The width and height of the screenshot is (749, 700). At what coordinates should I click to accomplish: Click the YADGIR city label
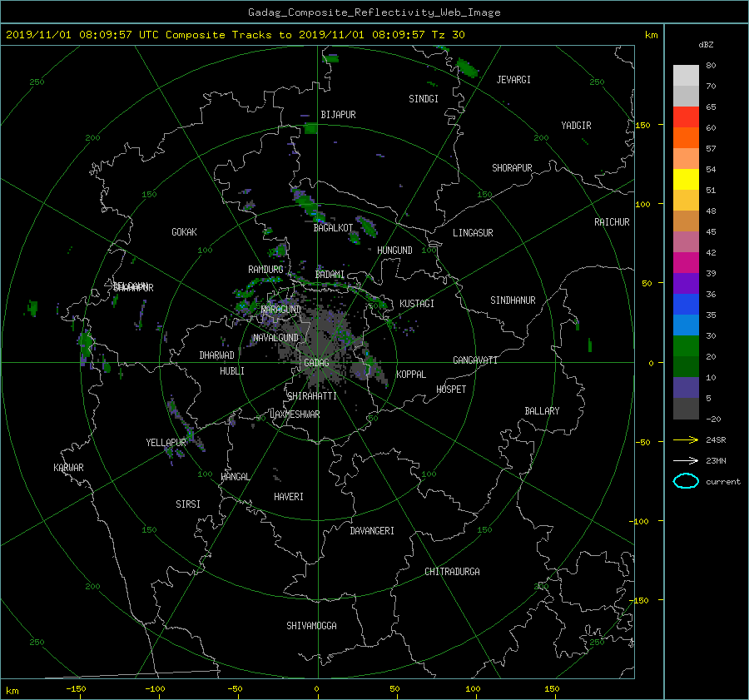click(x=576, y=125)
